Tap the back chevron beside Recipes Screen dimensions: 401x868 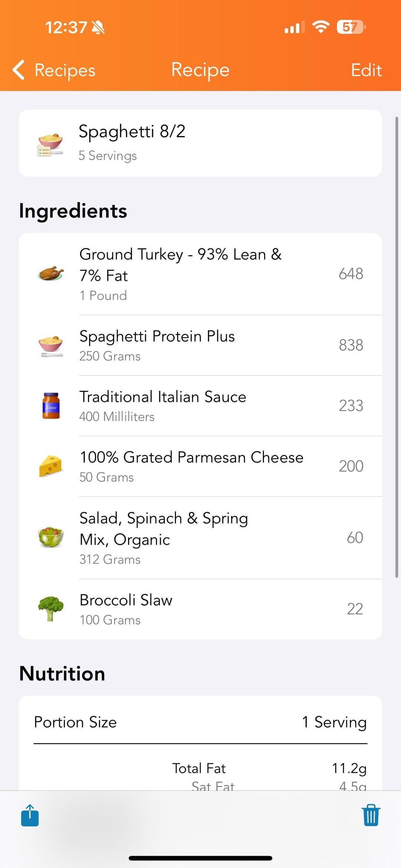pos(19,70)
